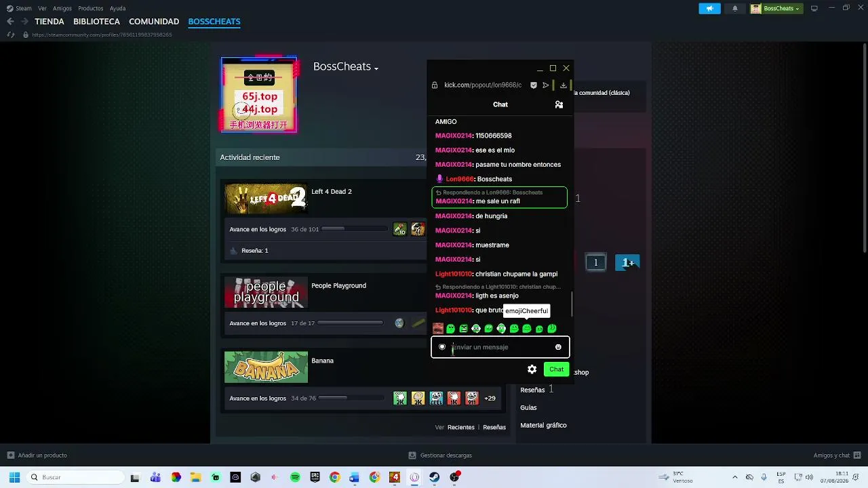Select the red thumbnail emote in the emote row
This screenshot has height=488, width=868.
[x=438, y=329]
